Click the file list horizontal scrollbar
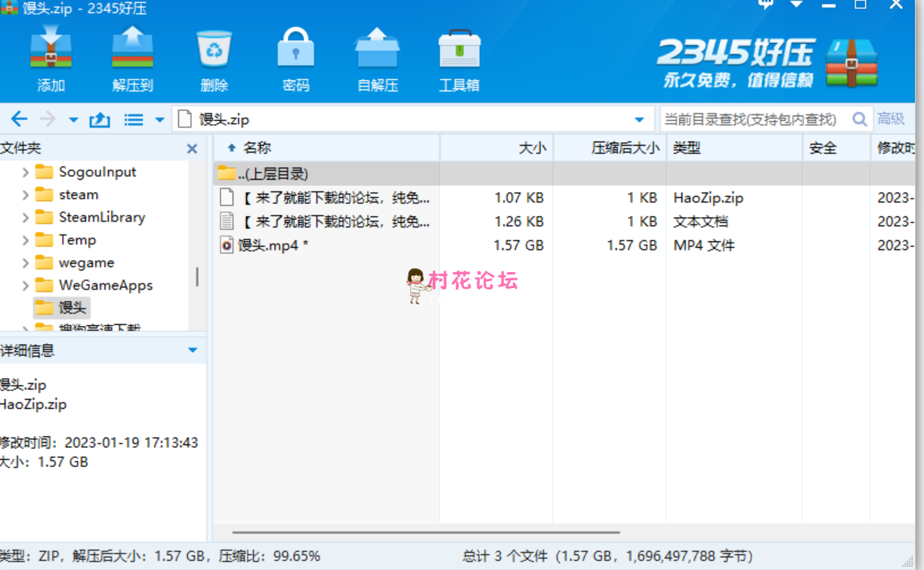The width and height of the screenshot is (924, 570). point(425,532)
